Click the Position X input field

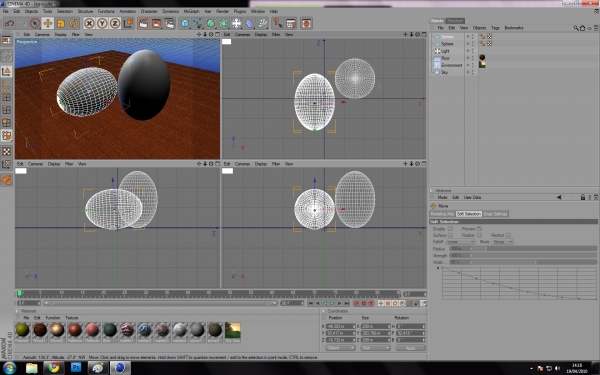pyautogui.click(x=341, y=326)
